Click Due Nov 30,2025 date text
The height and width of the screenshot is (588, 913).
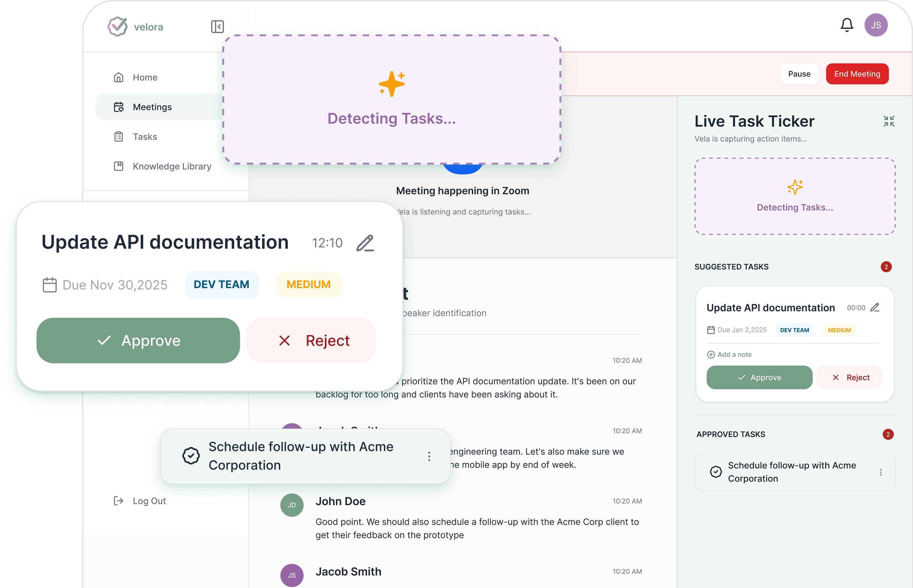point(115,285)
